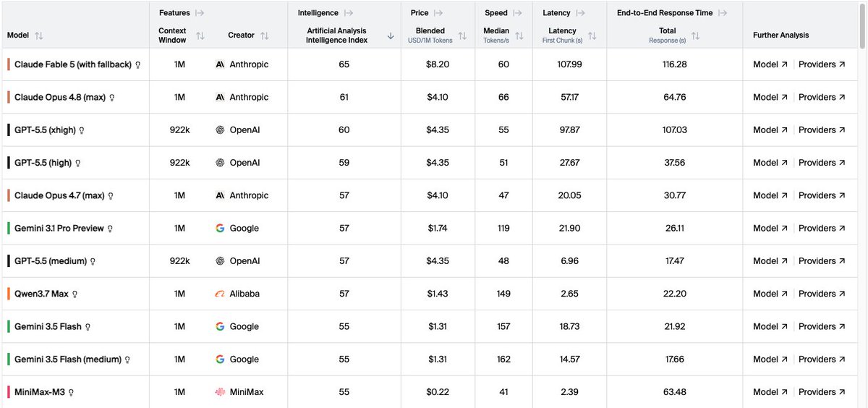This screenshot has height=408, width=868.
Task: Sort by the Model column arrows
Action: tap(39, 35)
